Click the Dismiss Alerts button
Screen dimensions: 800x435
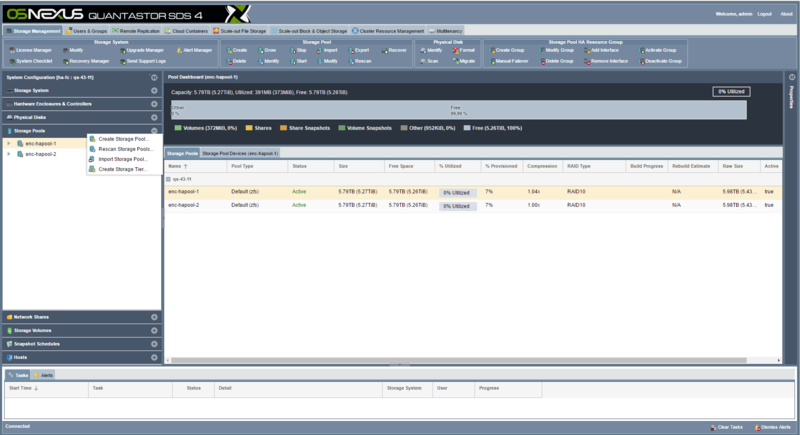click(x=772, y=427)
